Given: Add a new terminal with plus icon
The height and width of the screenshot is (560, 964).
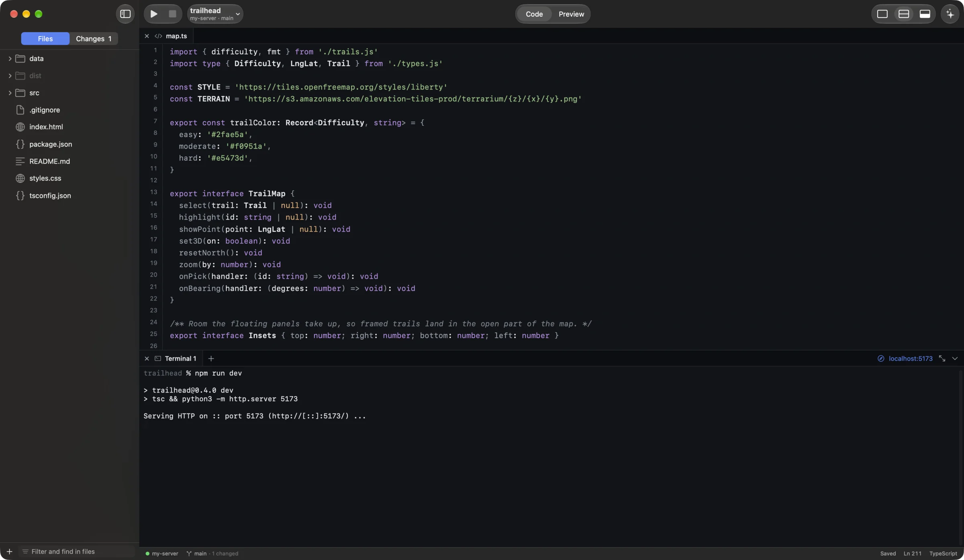Looking at the screenshot, I should pyautogui.click(x=211, y=358).
